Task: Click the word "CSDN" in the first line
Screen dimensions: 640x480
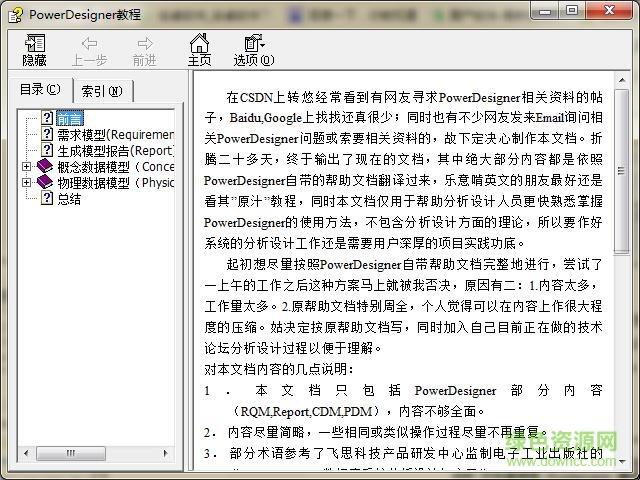Action: pos(257,97)
